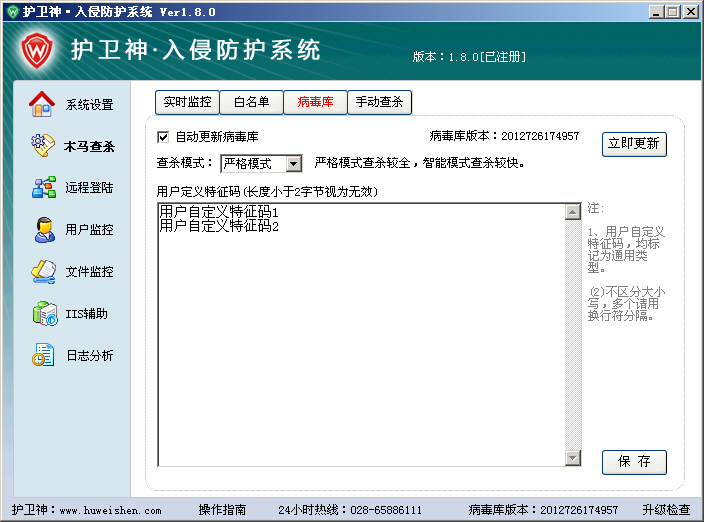704x522 pixels.
Task: Click title bar green shield icon
Action: [13, 11]
